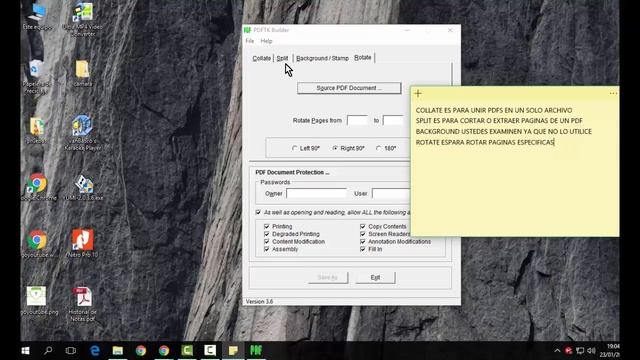Open the white Camtasia recorder taskbar icon

click(x=210, y=351)
